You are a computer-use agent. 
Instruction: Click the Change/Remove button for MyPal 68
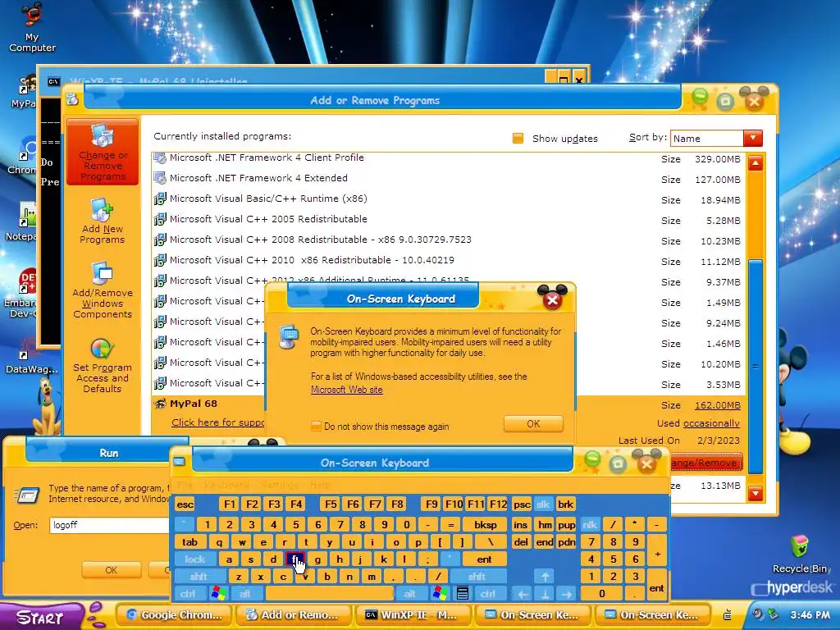click(706, 463)
